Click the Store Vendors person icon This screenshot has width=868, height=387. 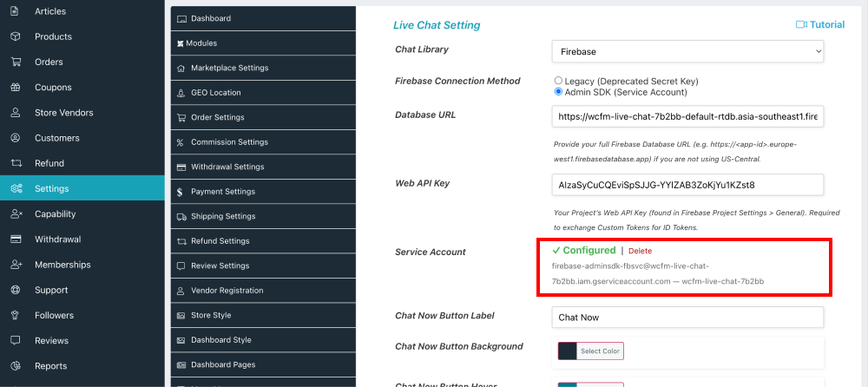coord(16,113)
